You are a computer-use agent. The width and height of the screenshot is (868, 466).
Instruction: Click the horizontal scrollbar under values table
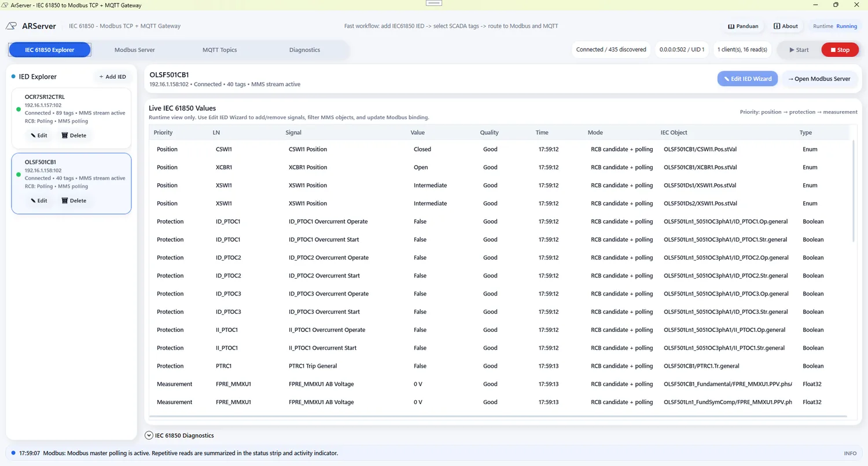tap(498, 416)
